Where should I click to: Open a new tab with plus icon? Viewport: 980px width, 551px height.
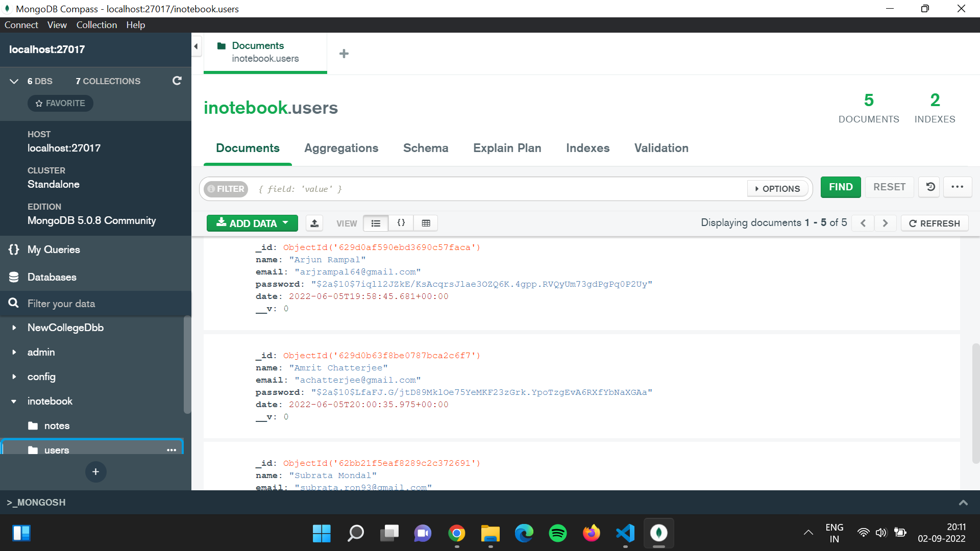coord(344,54)
